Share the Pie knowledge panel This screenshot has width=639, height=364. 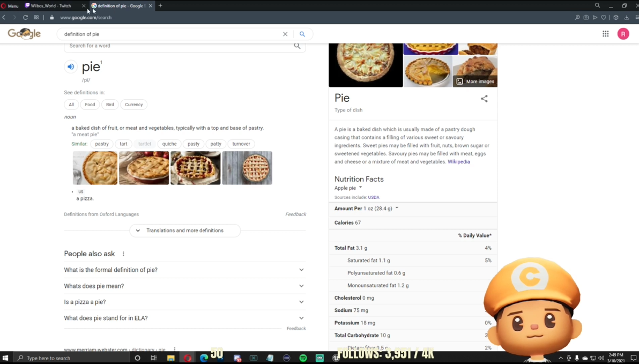pos(484,99)
